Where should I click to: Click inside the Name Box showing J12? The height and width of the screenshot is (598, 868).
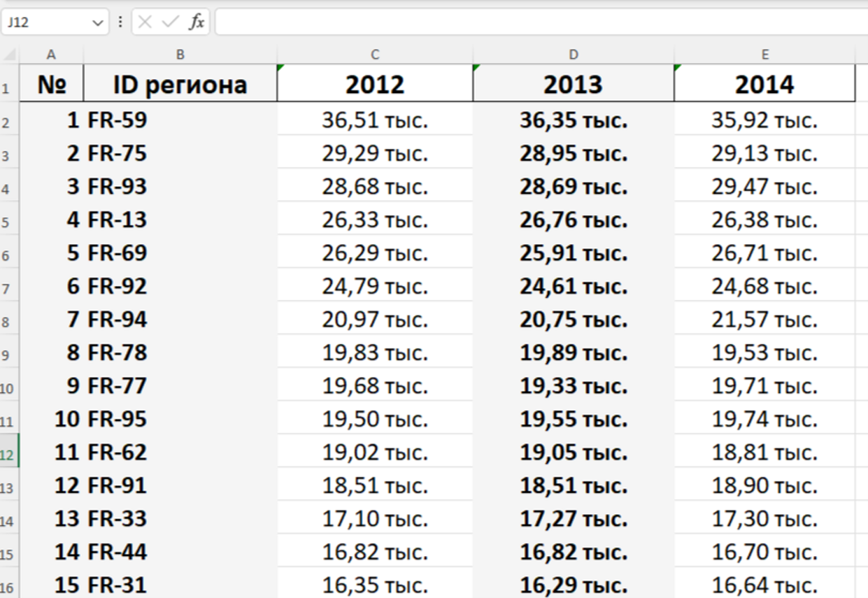[x=47, y=22]
